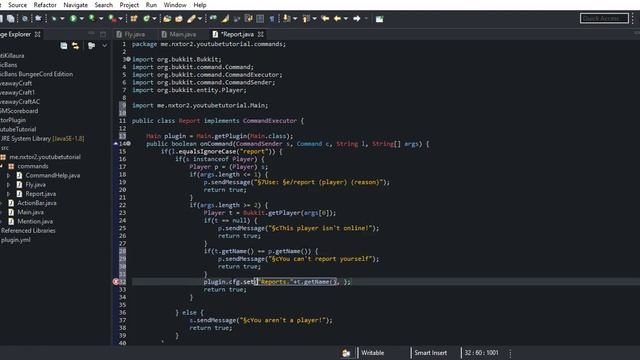Launch the Debug toolbar button

click(x=54, y=19)
